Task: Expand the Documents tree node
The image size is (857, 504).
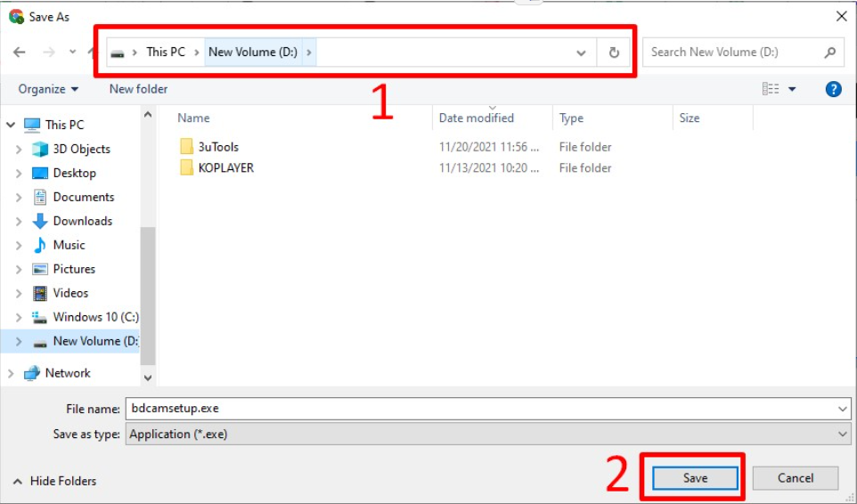Action: [19, 197]
